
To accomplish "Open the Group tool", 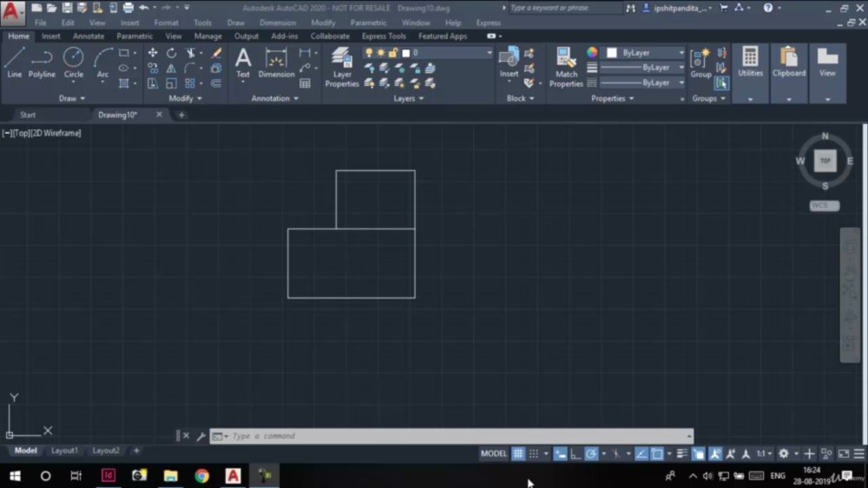I will 700,63.
